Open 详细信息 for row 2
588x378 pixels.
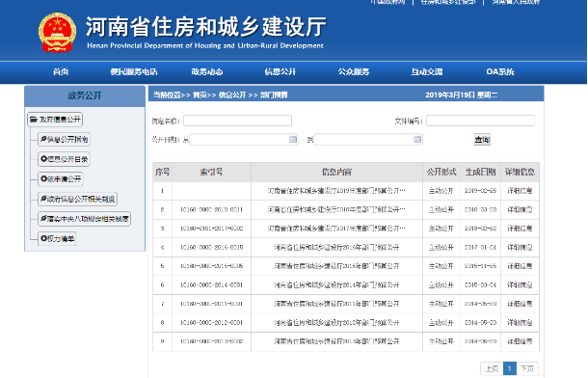pyautogui.click(x=520, y=209)
